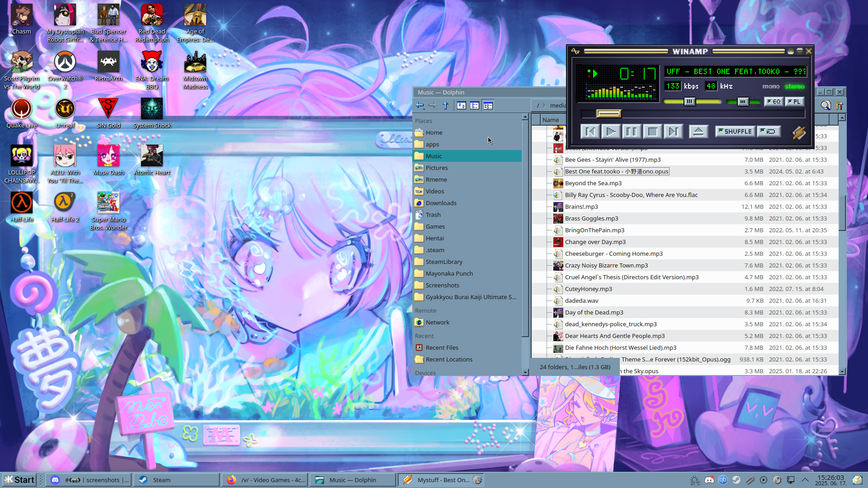Open weather widget in system tray
Screen dimensions: 868x488
[695, 480]
